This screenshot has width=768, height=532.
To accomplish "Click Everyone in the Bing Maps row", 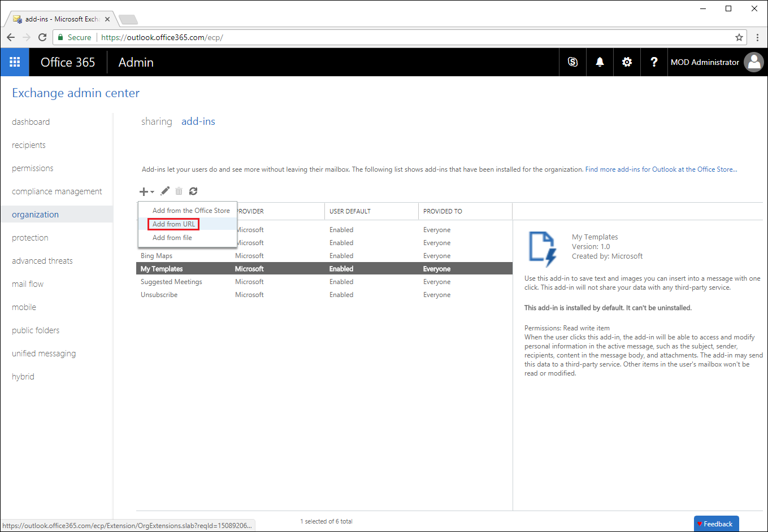I will coord(437,256).
